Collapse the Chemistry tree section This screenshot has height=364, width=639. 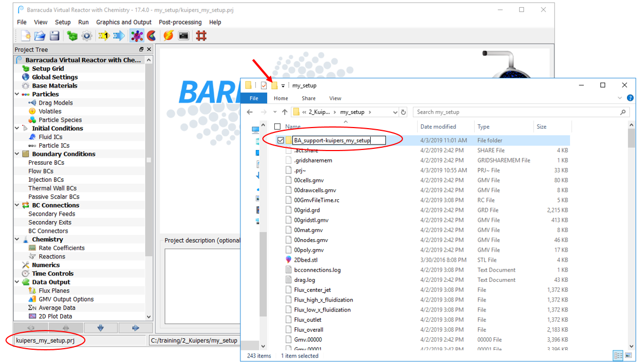18,240
